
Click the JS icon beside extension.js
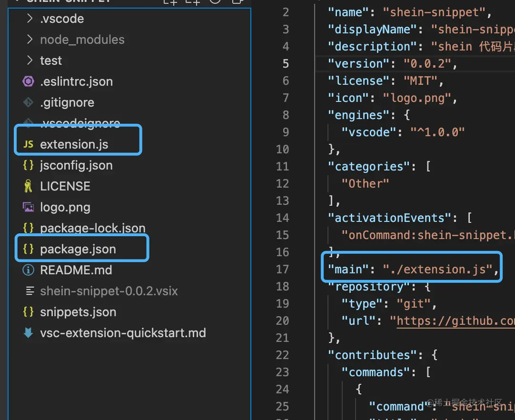(x=28, y=144)
